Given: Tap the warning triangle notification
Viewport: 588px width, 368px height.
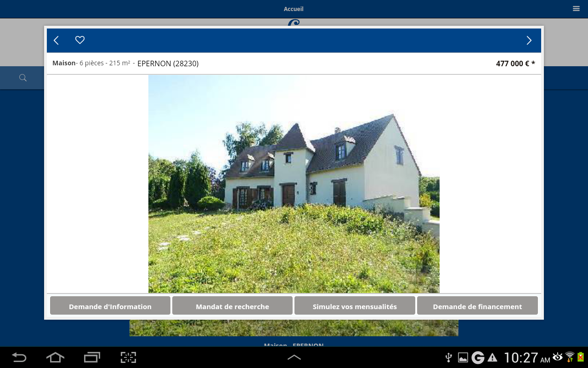Looking at the screenshot, I should [492, 357].
